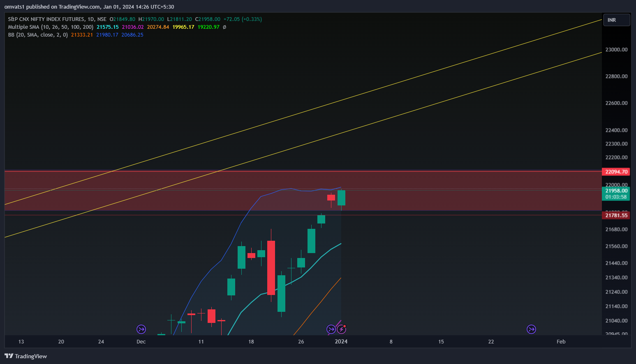
Task: Click the red price label 21781.55
Action: pyautogui.click(x=616, y=215)
